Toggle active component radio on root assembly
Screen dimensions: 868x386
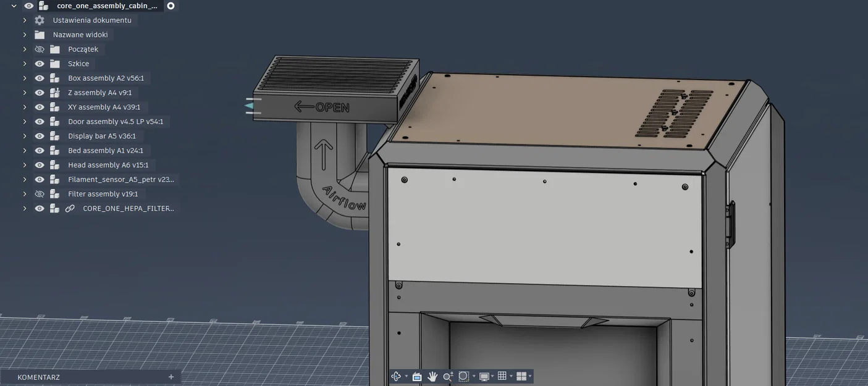click(x=171, y=6)
